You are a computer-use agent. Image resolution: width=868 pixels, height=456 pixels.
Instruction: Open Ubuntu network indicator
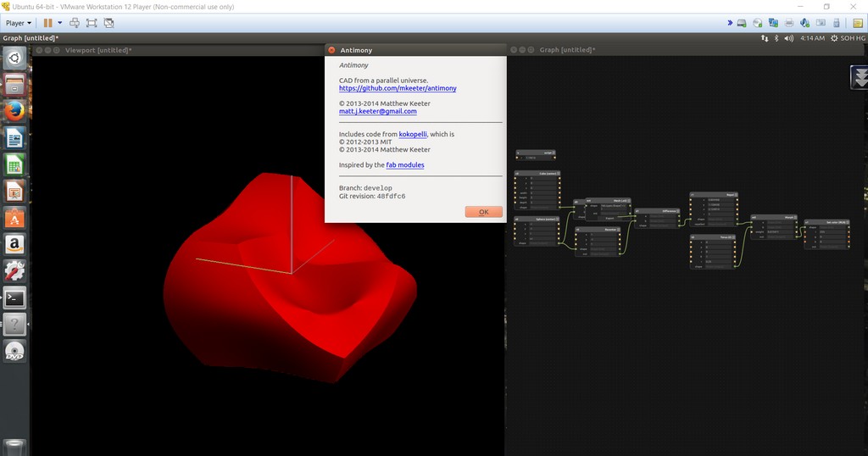coord(765,38)
